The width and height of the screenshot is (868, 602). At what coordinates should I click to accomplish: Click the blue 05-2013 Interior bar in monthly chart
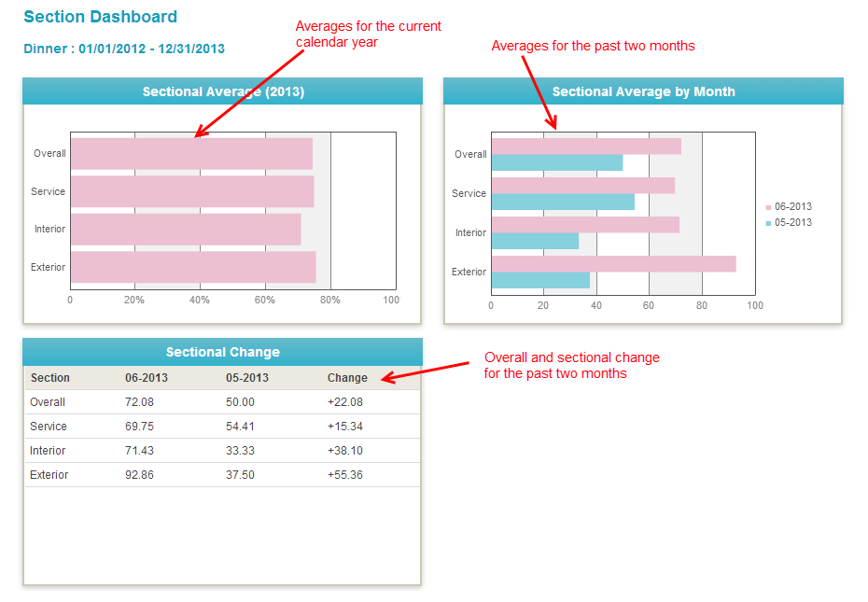pos(535,241)
